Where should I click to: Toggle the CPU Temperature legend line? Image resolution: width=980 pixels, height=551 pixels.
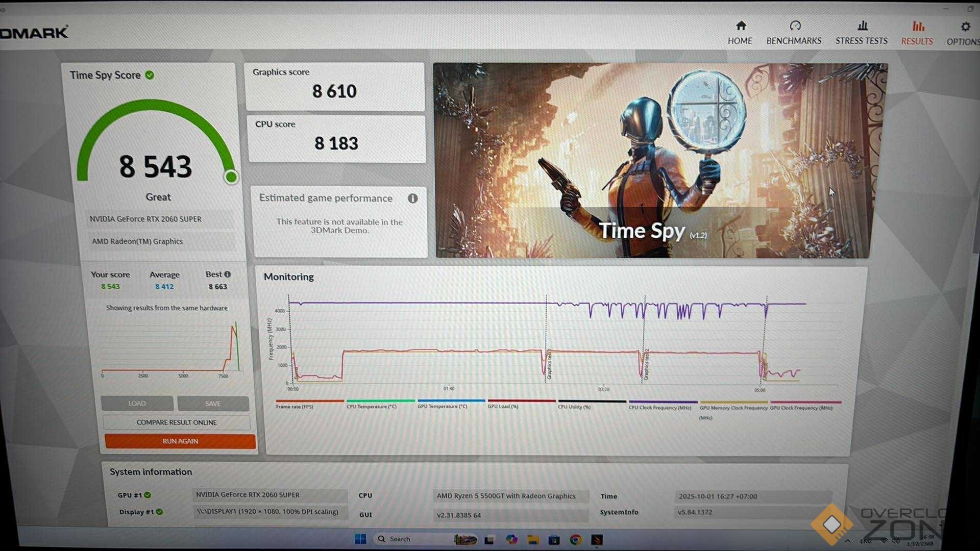pos(372,407)
